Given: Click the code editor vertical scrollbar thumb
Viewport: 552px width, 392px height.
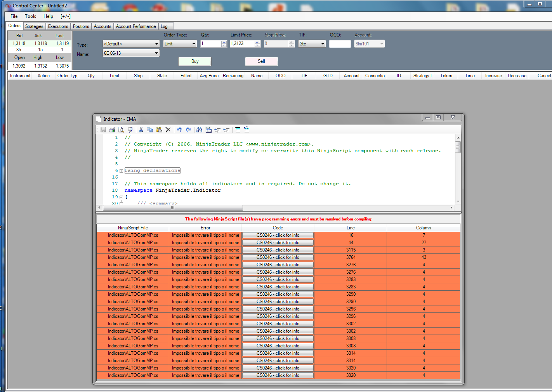Looking at the screenshot, I should pos(458,147).
